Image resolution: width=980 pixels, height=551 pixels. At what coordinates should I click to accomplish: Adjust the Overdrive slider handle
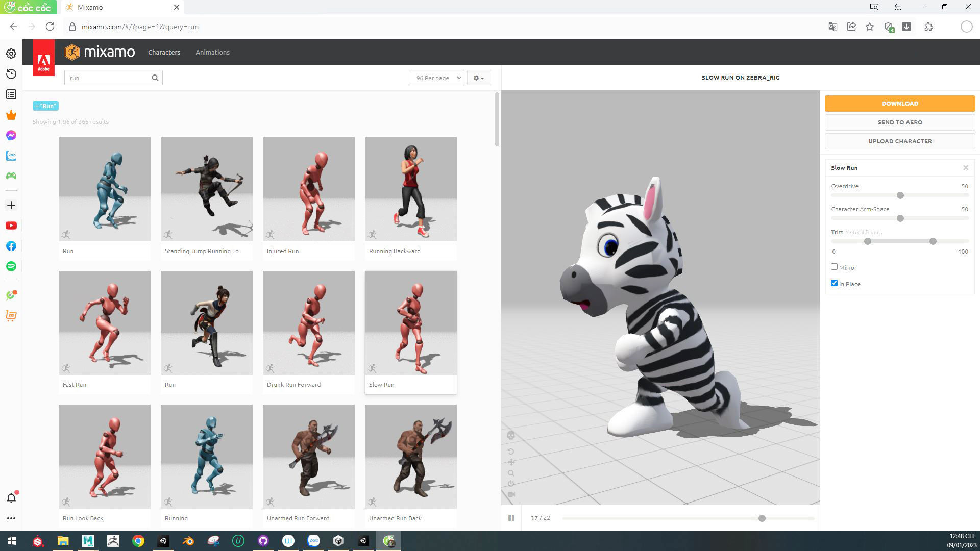click(900, 195)
